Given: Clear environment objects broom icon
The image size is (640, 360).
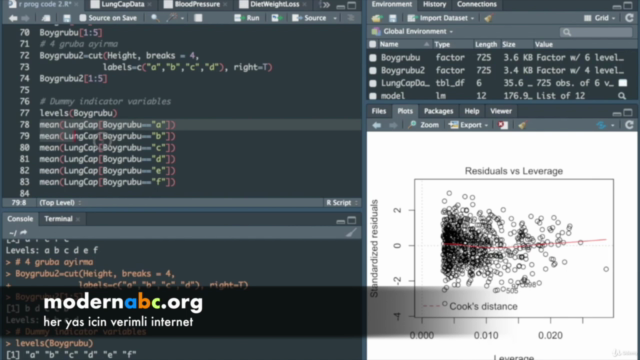Looking at the screenshot, I should pos(488,18).
